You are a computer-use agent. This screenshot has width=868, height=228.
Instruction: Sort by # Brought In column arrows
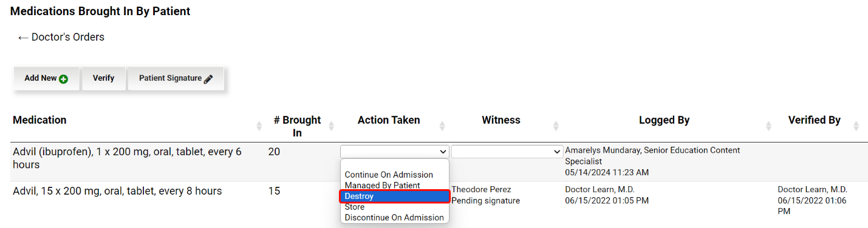click(x=331, y=126)
